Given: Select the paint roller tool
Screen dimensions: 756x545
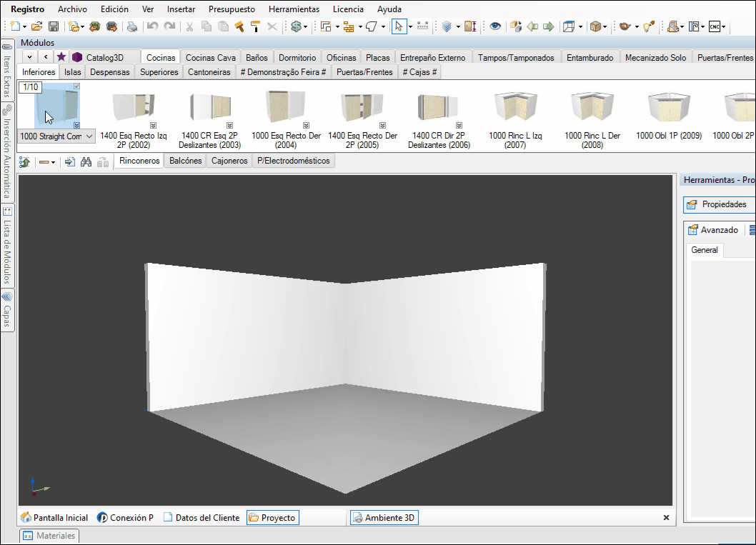Looking at the screenshot, I should point(256,26).
